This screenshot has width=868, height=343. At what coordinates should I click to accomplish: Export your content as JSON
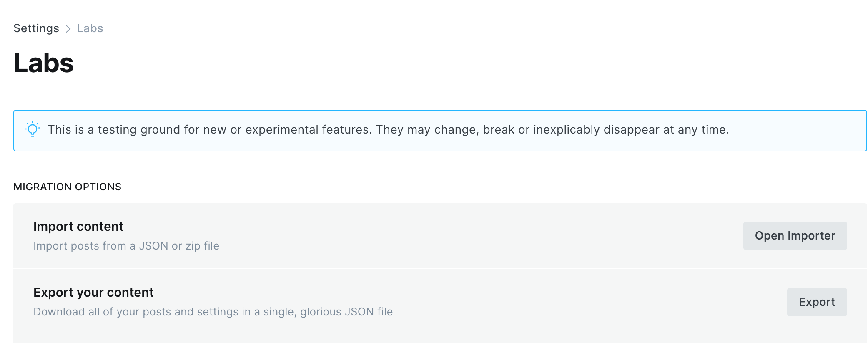(817, 302)
